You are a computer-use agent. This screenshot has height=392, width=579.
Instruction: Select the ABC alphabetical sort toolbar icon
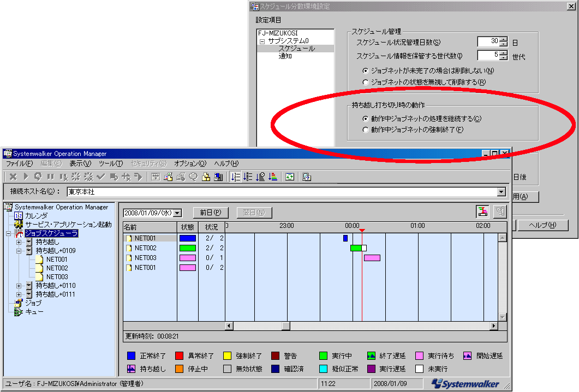click(248, 177)
